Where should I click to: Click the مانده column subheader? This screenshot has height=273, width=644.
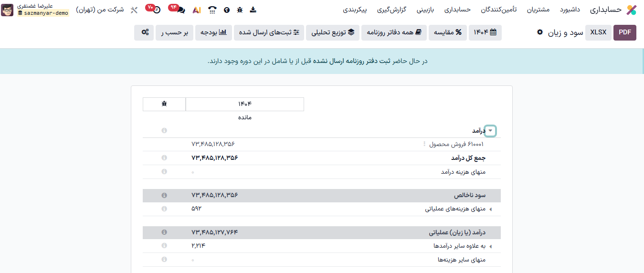(244, 117)
